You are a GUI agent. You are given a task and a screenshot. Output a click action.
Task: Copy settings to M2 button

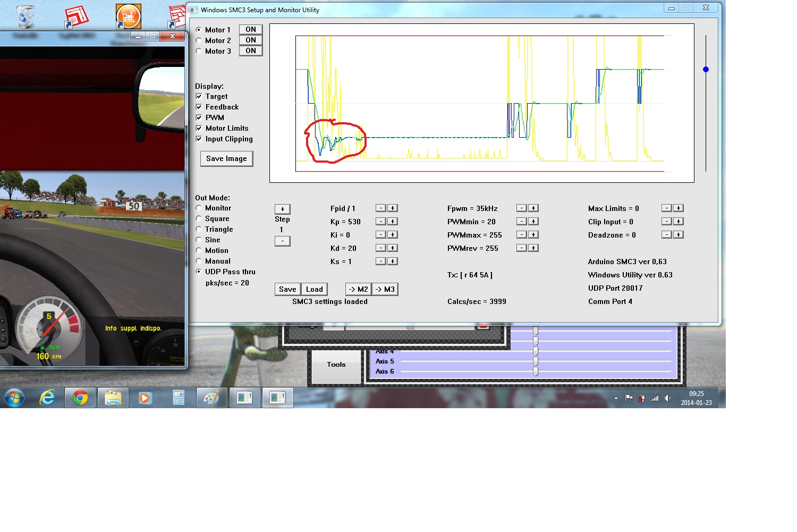(x=358, y=289)
